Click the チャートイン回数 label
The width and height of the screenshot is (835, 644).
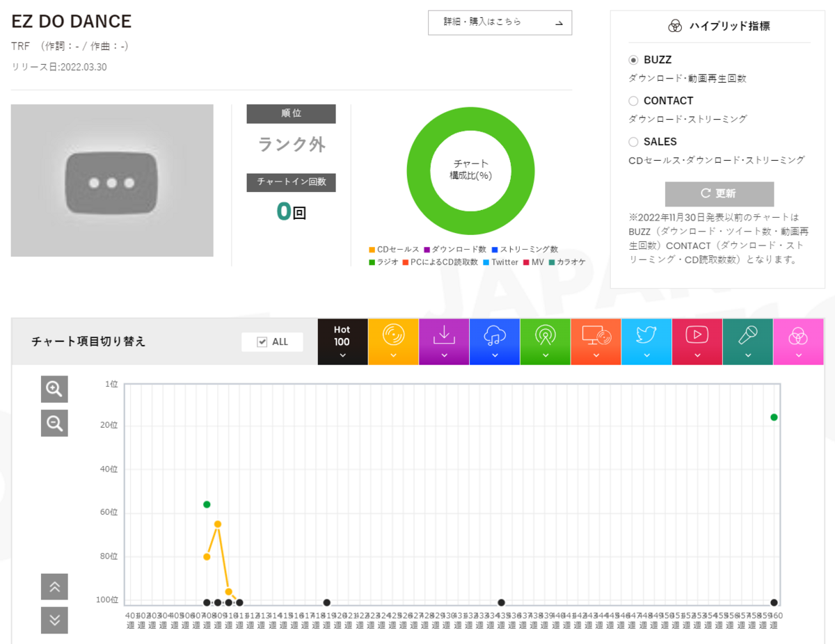pos(292,182)
